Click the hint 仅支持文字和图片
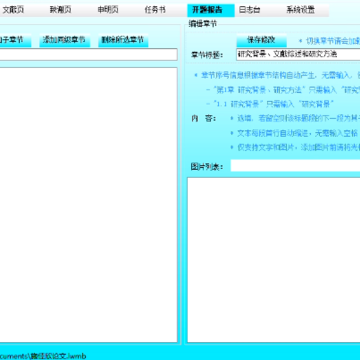Screen dimensions: 360x360 (295, 147)
